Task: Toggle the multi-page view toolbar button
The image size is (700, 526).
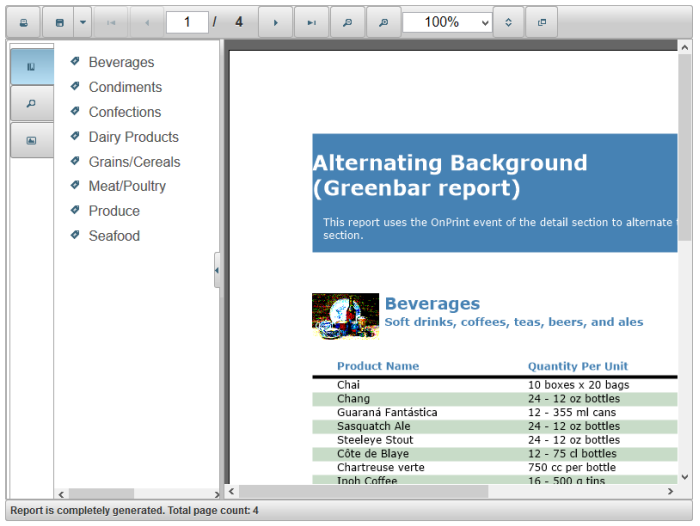Action: click(542, 22)
